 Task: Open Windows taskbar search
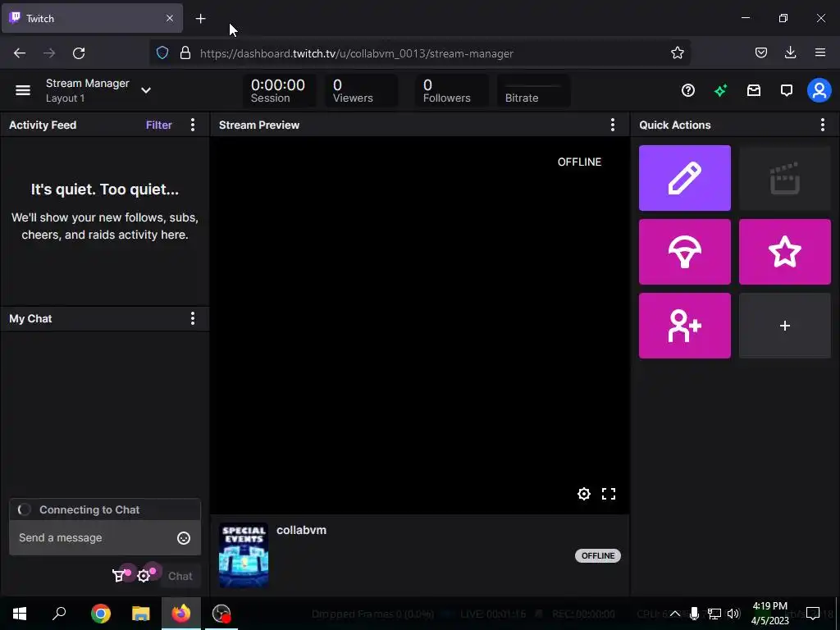pos(59,614)
